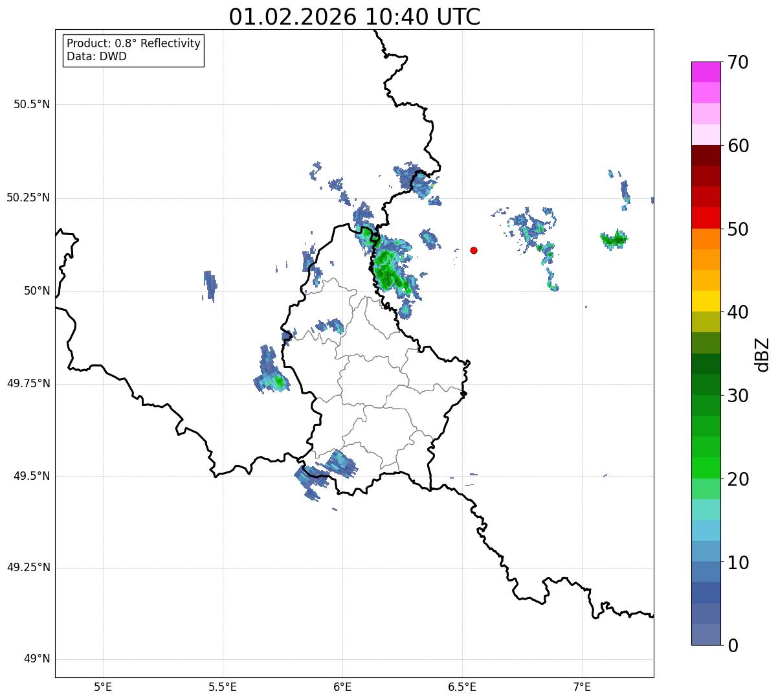Click the 5.5°E longitude label
Image resolution: width=778 pixels, height=700 pixels.
point(223,687)
